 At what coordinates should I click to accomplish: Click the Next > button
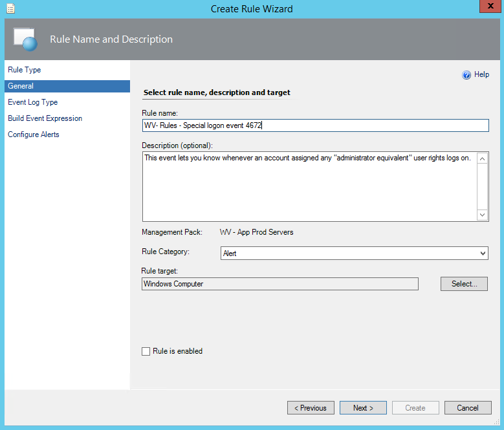click(x=363, y=408)
